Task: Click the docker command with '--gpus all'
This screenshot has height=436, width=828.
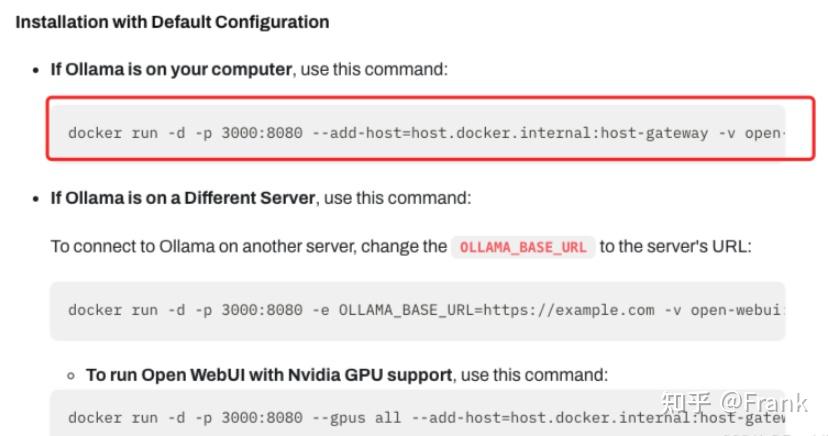Action: (x=417, y=418)
